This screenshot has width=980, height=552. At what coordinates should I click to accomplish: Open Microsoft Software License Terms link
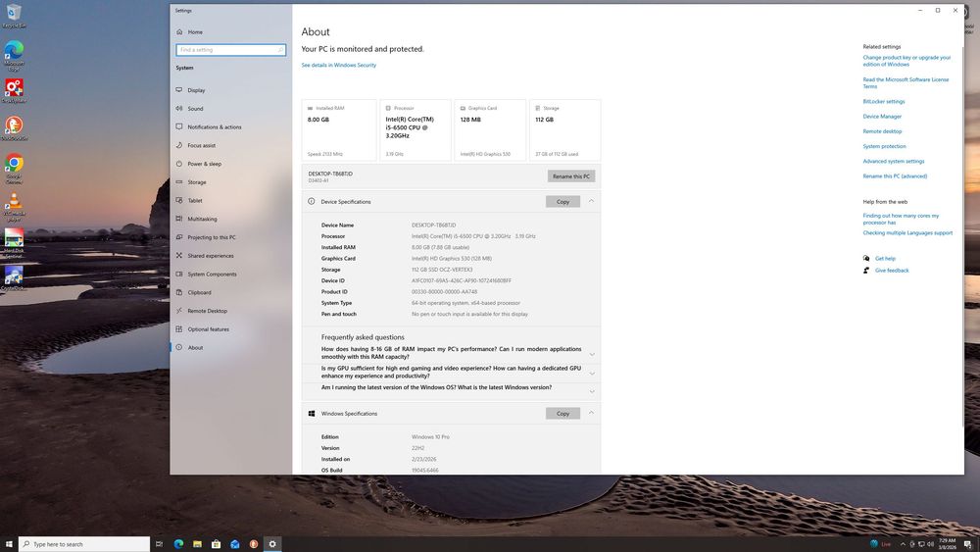pyautogui.click(x=906, y=83)
